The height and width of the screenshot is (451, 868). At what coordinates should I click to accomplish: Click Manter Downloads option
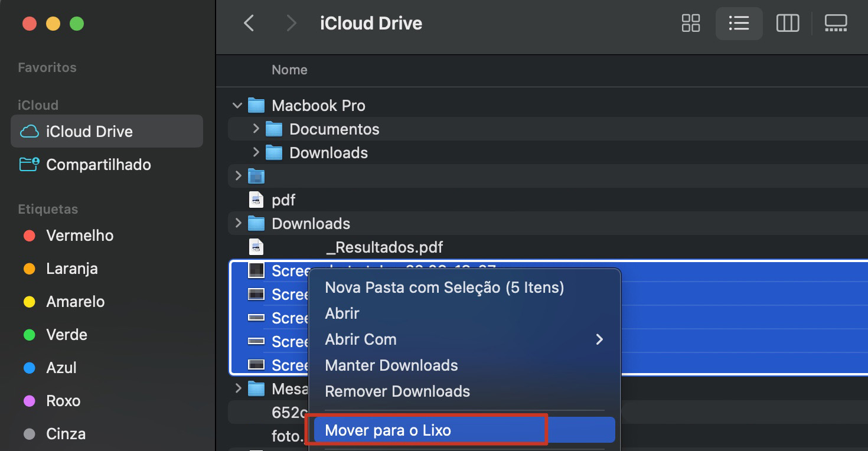[x=391, y=365]
